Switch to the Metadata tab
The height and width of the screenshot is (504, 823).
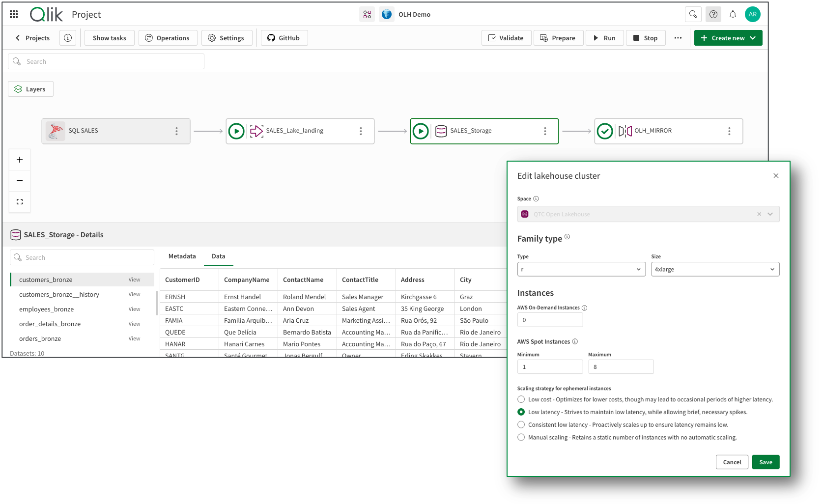click(x=182, y=256)
